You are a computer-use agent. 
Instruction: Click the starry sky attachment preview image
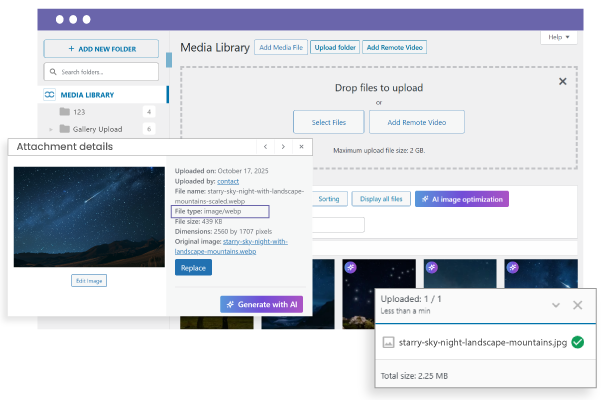tap(89, 217)
